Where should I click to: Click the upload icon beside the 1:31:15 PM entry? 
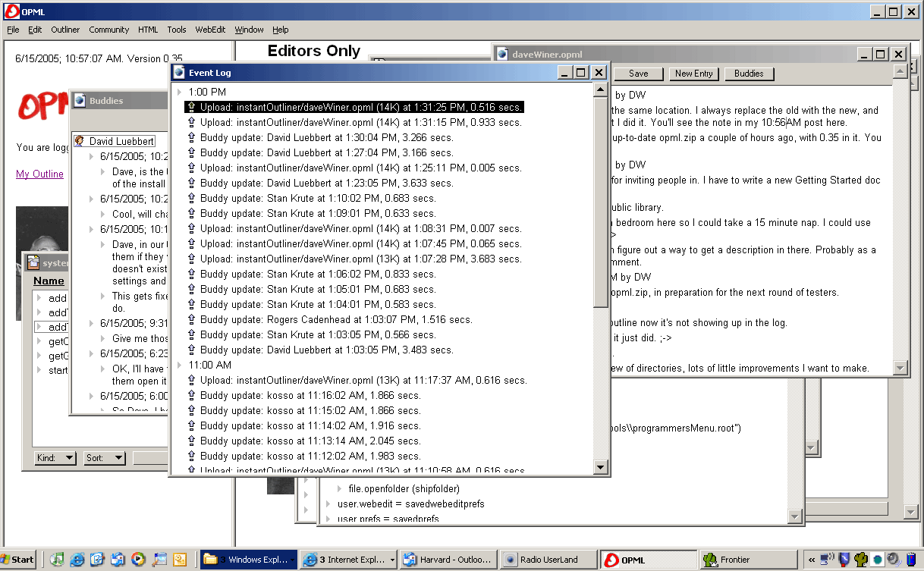192,123
